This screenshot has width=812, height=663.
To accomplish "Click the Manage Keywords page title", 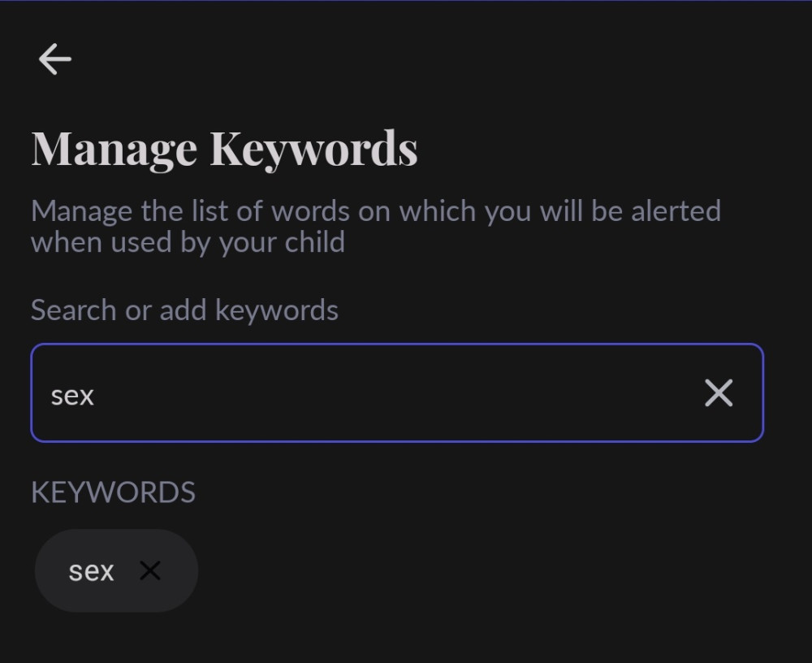I will point(224,148).
